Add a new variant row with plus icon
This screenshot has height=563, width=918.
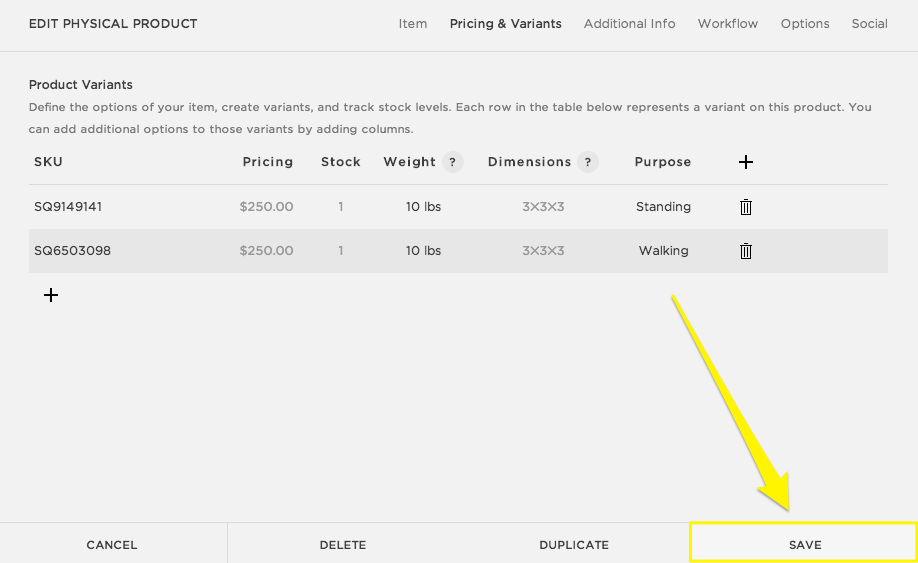pyautogui.click(x=51, y=295)
